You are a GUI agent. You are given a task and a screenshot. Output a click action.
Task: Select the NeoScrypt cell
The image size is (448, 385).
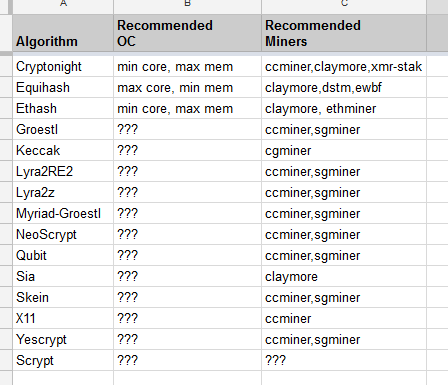63,234
